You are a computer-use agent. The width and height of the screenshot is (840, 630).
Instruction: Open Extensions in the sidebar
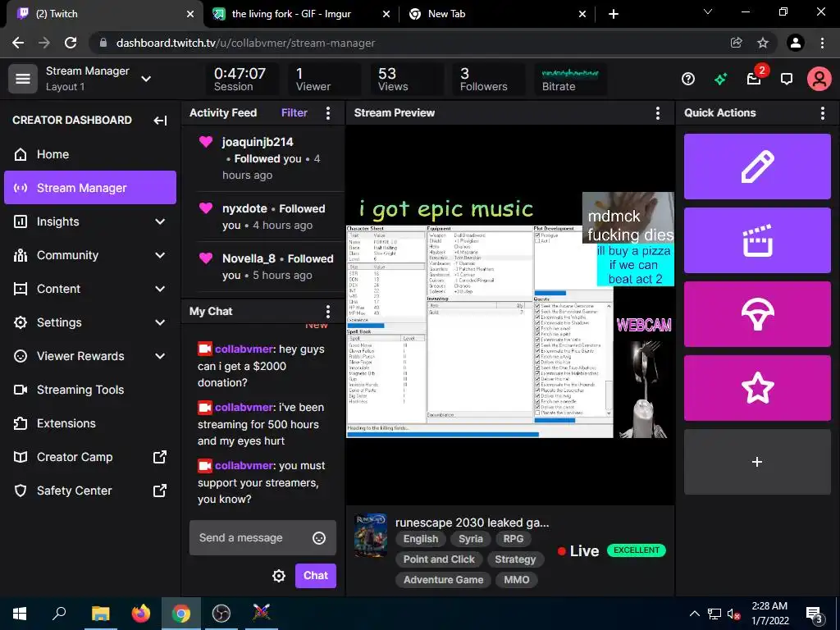coord(90,424)
